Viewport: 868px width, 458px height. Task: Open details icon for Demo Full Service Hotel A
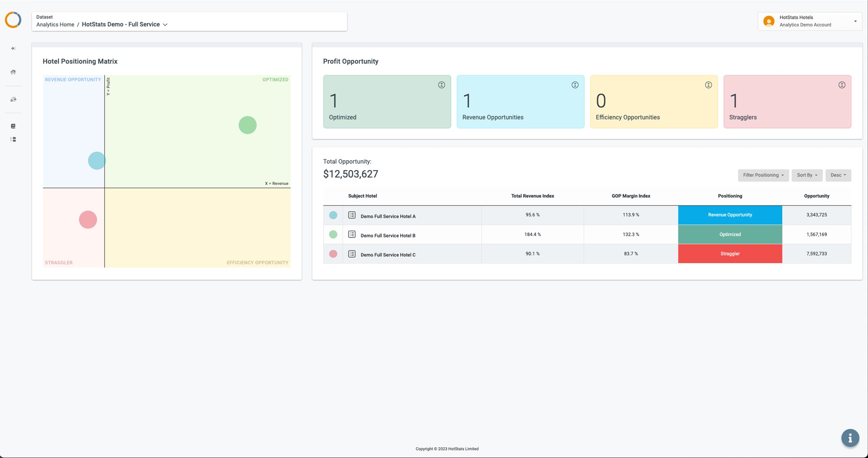(x=352, y=215)
